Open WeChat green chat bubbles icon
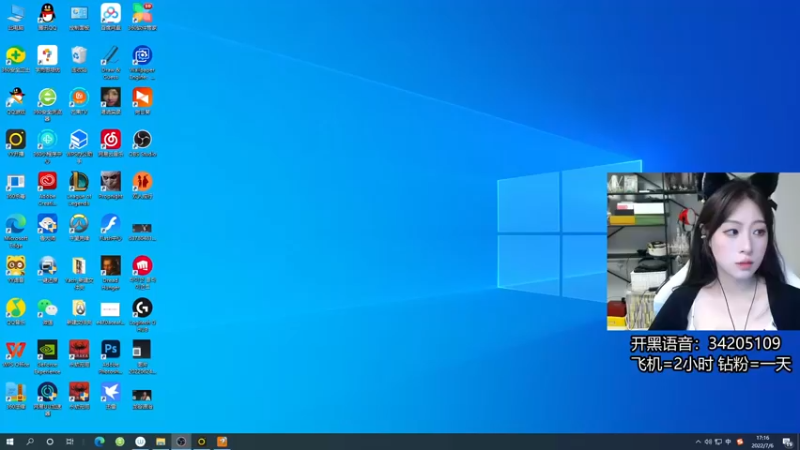 click(47, 311)
